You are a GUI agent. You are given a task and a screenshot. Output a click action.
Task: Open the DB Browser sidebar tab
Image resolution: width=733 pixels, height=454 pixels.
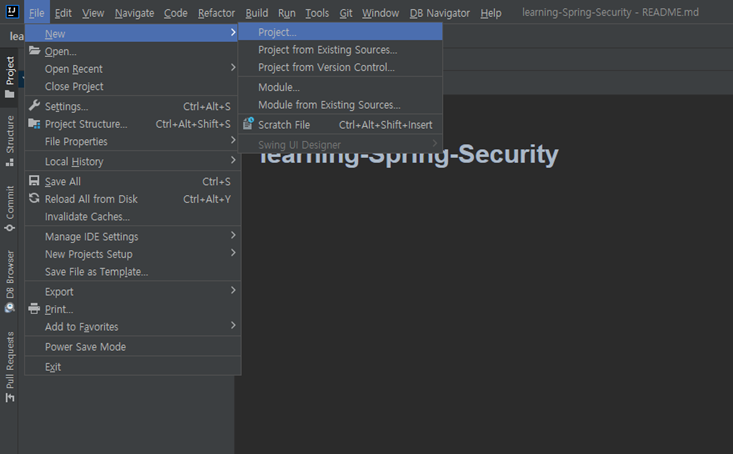click(x=9, y=281)
